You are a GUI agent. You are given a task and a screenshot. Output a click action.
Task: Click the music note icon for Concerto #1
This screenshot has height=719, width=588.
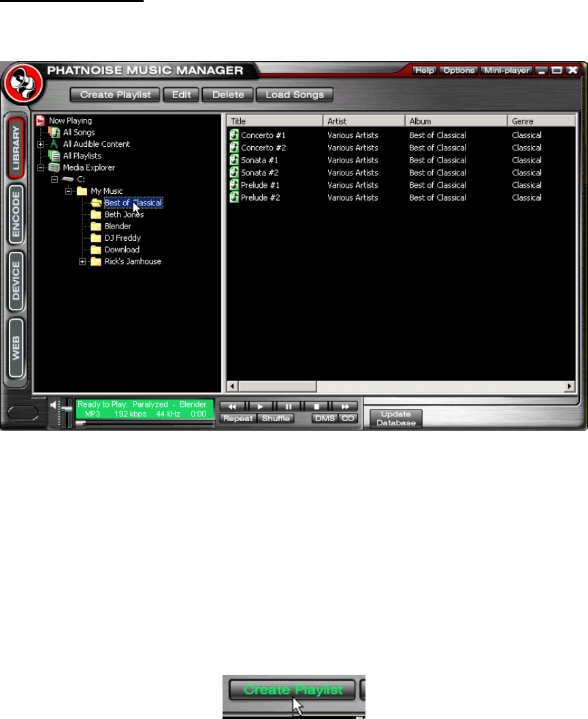[234, 135]
